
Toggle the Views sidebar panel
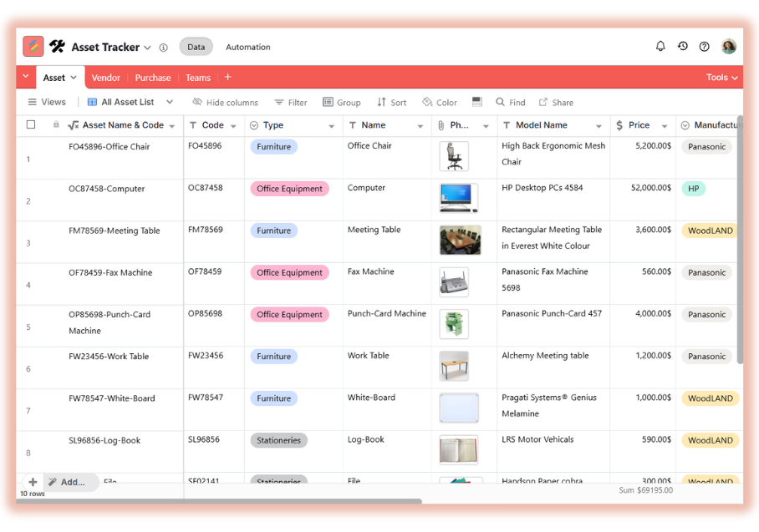click(47, 103)
